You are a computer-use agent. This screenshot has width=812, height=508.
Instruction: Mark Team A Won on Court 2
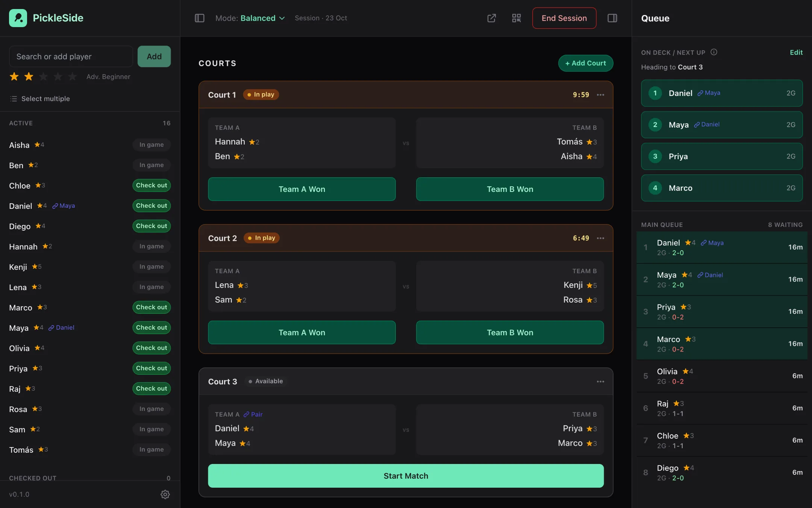[302, 332]
